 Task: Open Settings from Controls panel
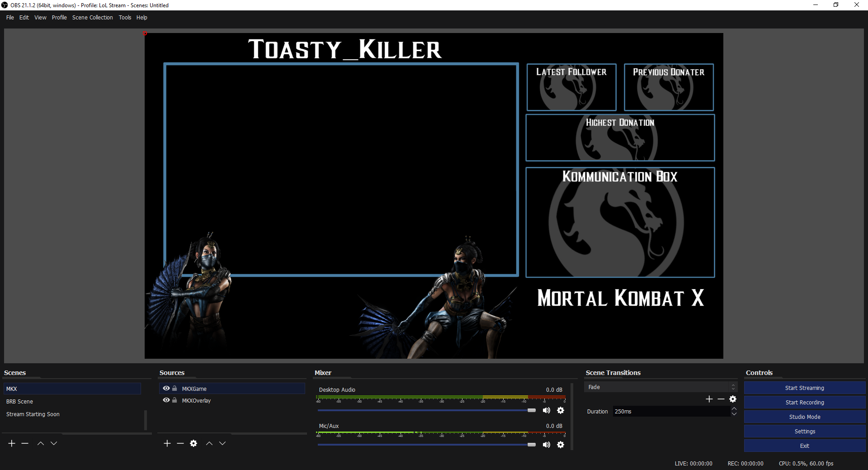tap(805, 432)
